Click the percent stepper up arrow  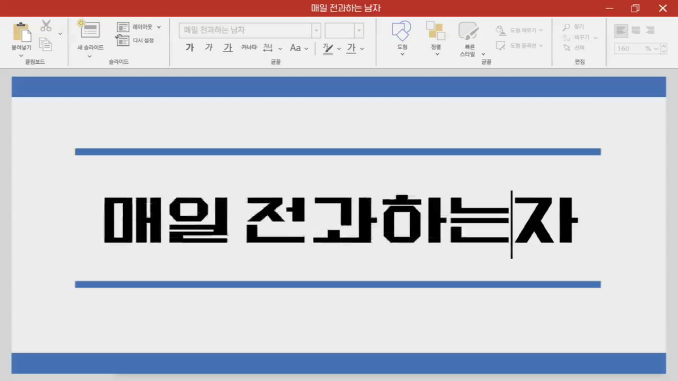tap(664, 45)
